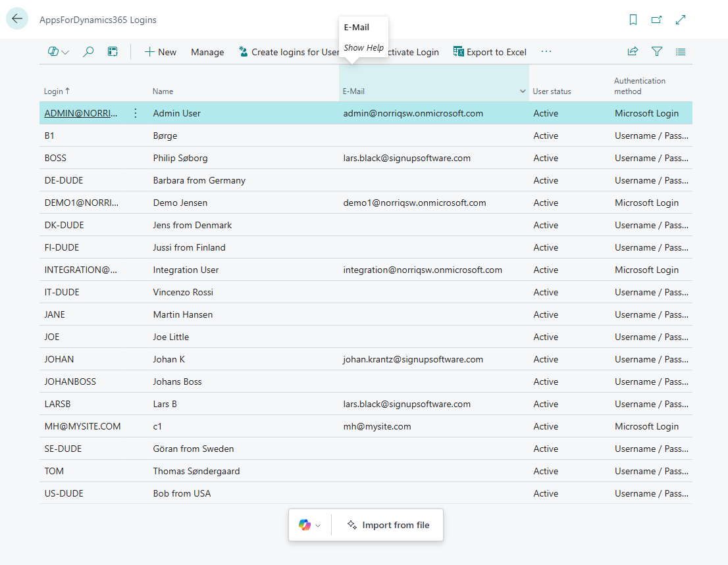Viewport: 728px width, 565px height.
Task: Open the Copilot dropdown in the toolbar
Action: tap(59, 52)
